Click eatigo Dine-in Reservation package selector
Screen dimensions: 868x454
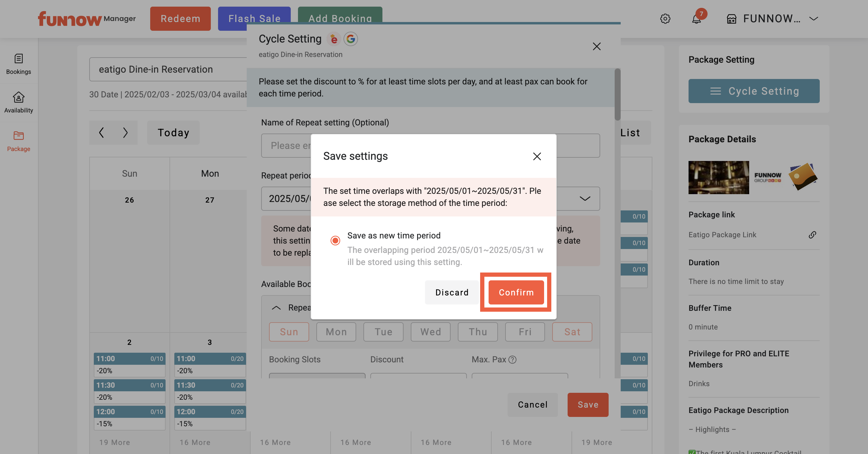[x=168, y=69]
